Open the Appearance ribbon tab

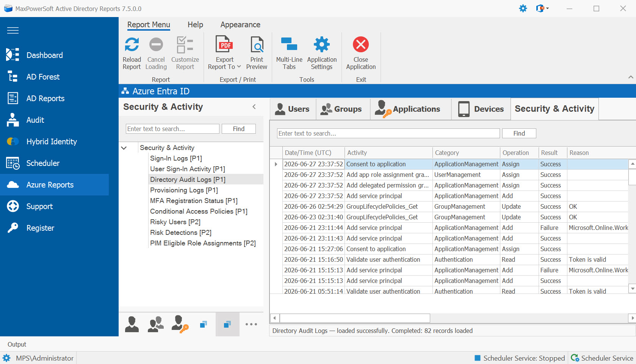tap(240, 25)
